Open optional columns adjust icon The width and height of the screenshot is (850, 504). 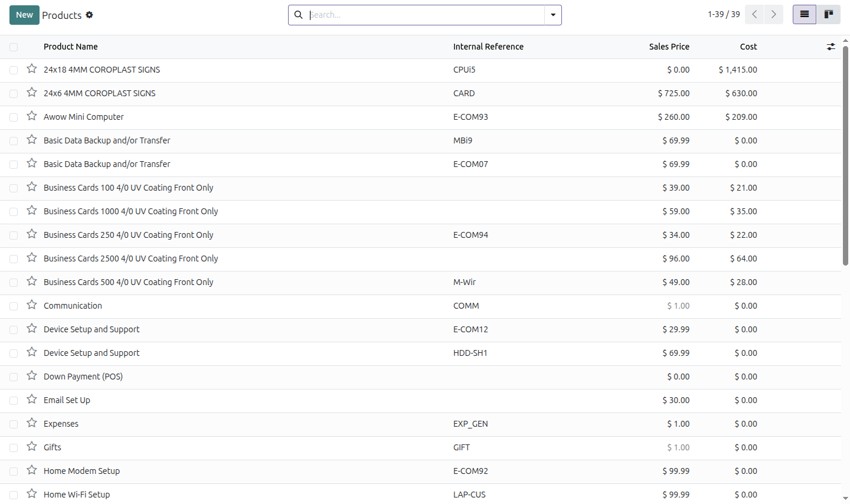[x=831, y=47]
